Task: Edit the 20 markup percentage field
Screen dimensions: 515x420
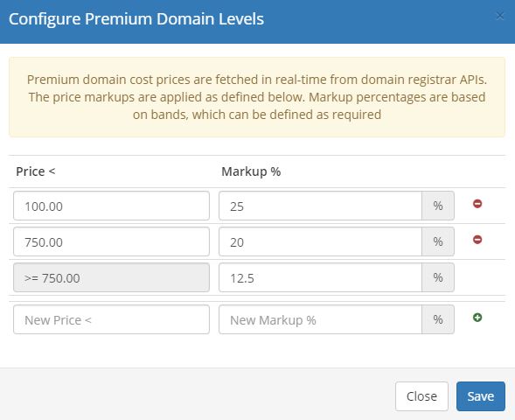Action: (x=320, y=241)
